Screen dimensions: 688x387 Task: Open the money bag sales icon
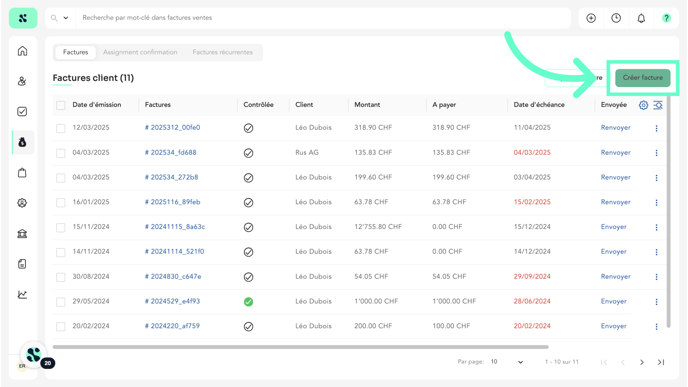click(22, 142)
